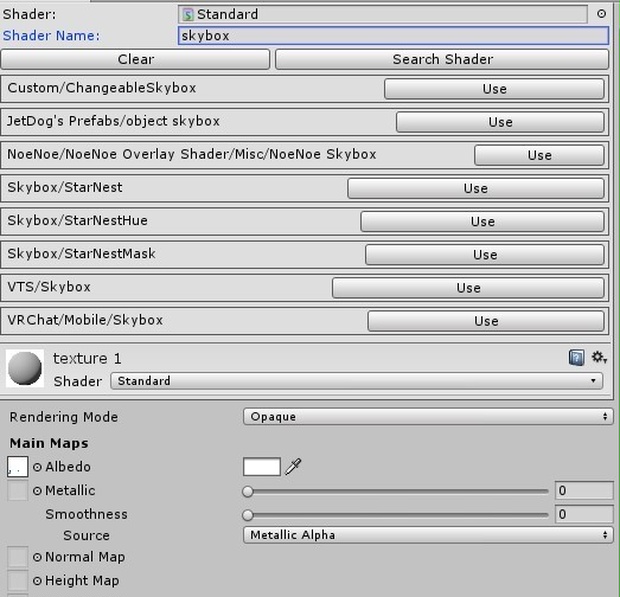Use the Skybox/StarNestHue shader
The width and height of the screenshot is (620, 597).
click(482, 221)
